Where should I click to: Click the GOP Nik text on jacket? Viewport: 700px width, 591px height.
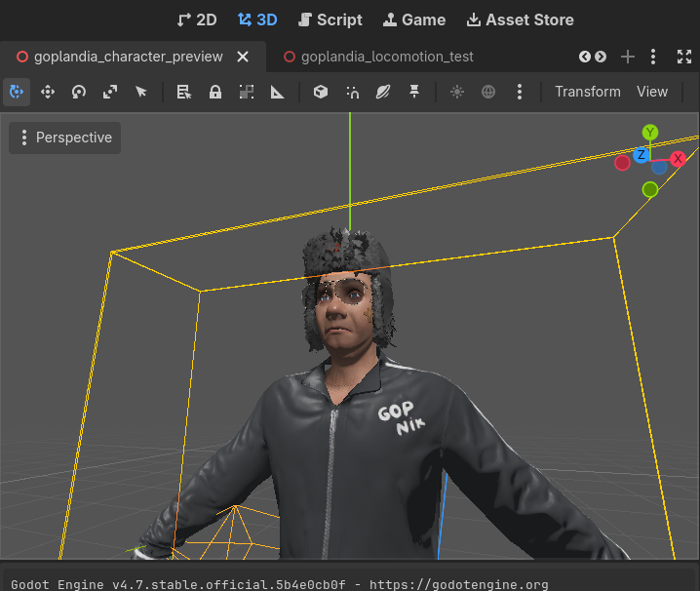[402, 418]
